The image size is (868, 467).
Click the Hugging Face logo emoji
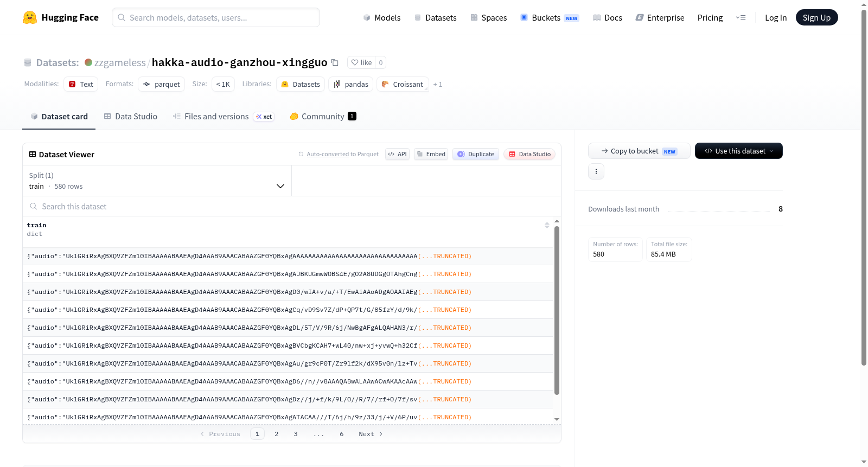(30, 17)
